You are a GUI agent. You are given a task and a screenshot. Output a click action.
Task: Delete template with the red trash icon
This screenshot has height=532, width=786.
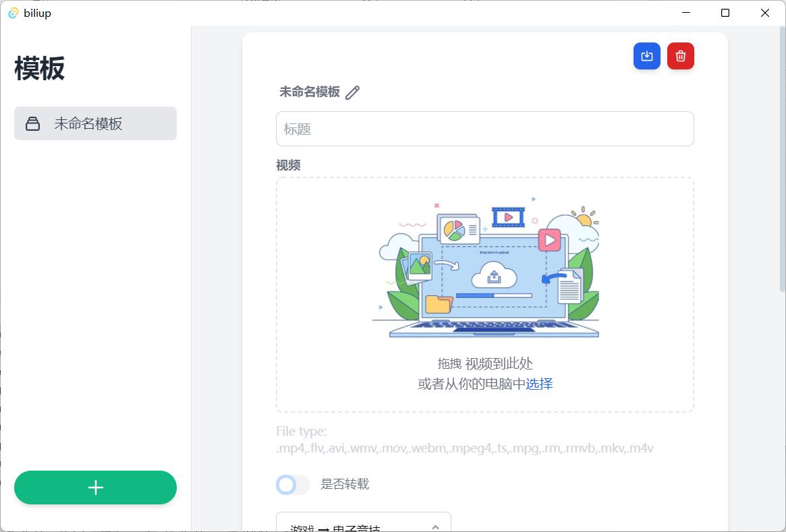pos(680,56)
